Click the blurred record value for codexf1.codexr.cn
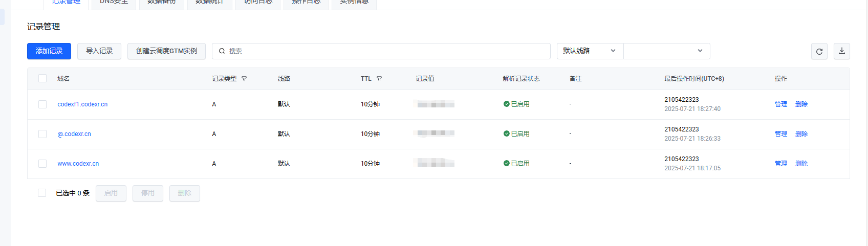This screenshot has height=246, width=868. (436, 104)
